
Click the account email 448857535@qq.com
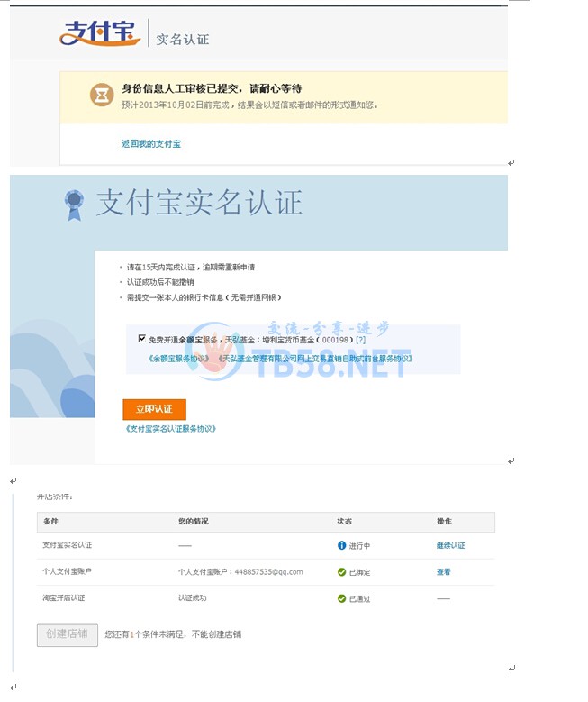[x=268, y=571]
